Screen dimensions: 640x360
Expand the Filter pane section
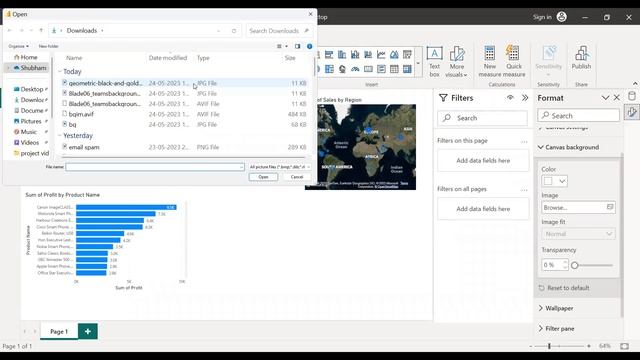[x=541, y=329]
